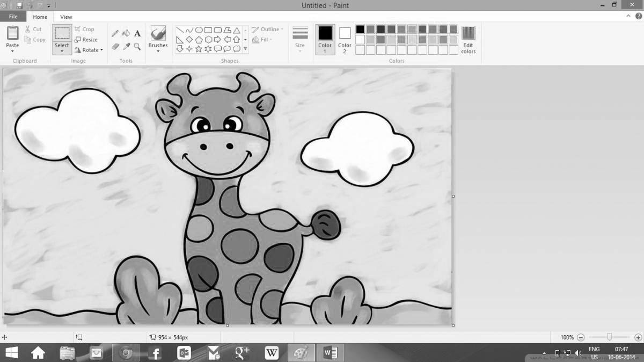Screen dimensions: 644x362
Task: Click the Zoom in control on status bar
Action: (638, 337)
